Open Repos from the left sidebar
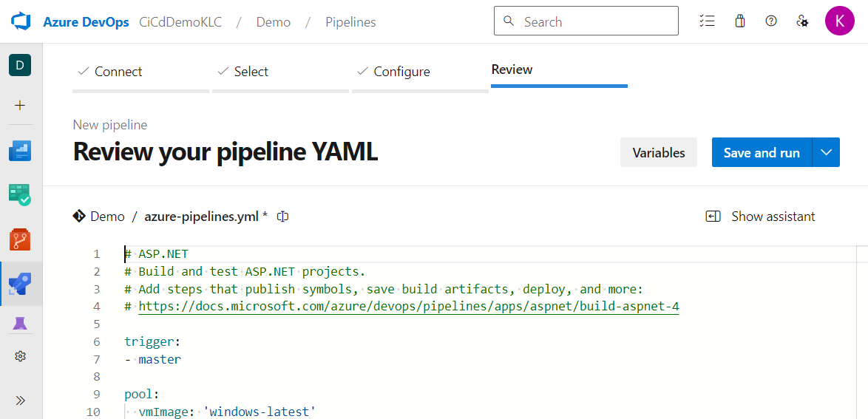868x419 pixels. coord(20,239)
